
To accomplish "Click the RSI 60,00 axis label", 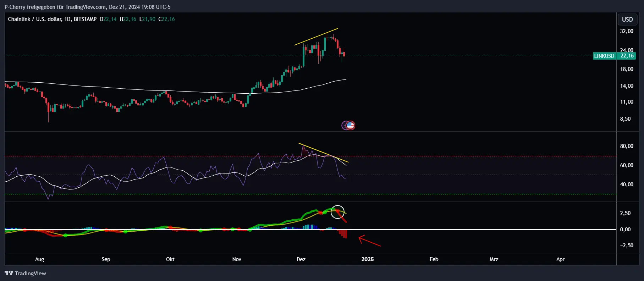I will (627, 165).
